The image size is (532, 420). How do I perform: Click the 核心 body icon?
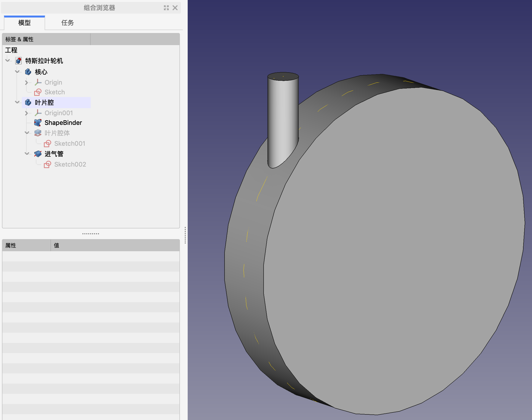pyautogui.click(x=28, y=72)
